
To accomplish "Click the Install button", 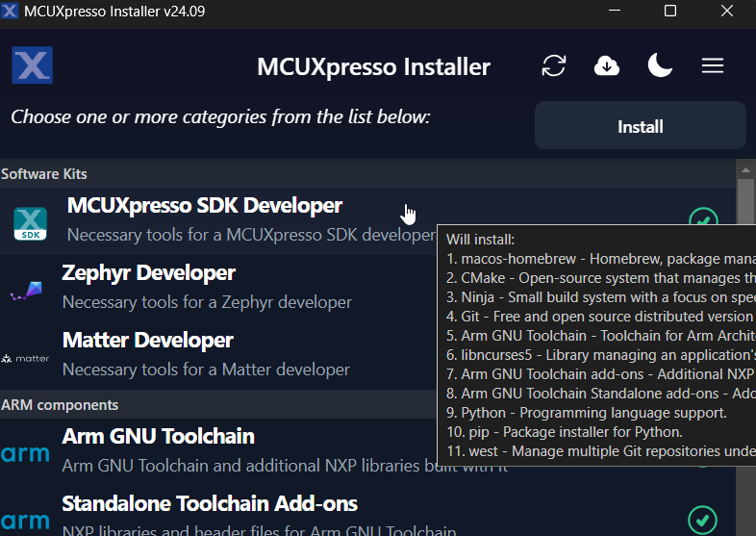I will 641,125.
